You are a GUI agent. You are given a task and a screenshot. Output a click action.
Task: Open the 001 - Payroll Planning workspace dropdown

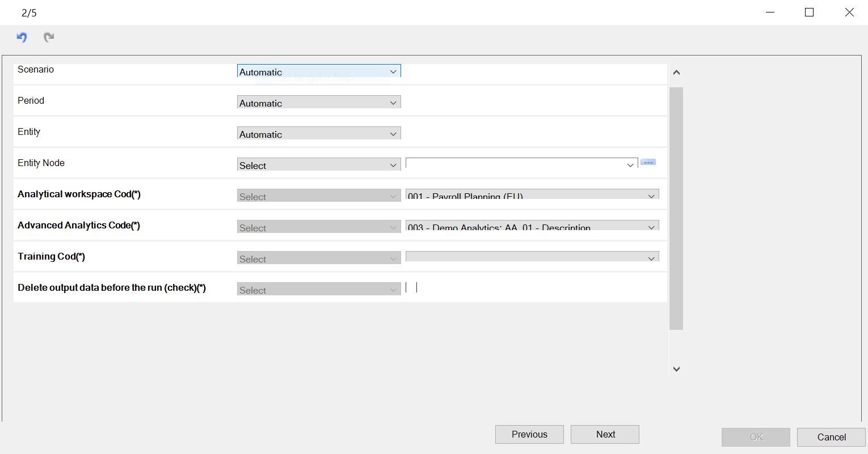pos(532,194)
